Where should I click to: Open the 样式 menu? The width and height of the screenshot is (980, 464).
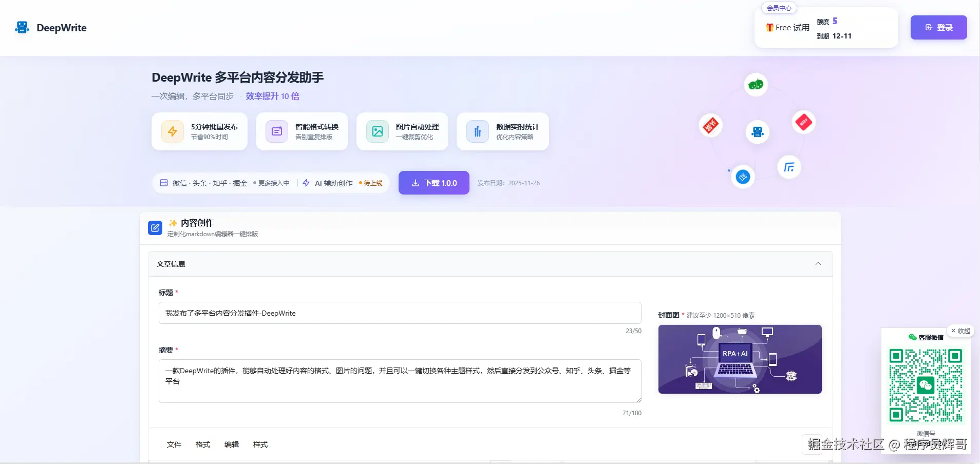pos(260,444)
